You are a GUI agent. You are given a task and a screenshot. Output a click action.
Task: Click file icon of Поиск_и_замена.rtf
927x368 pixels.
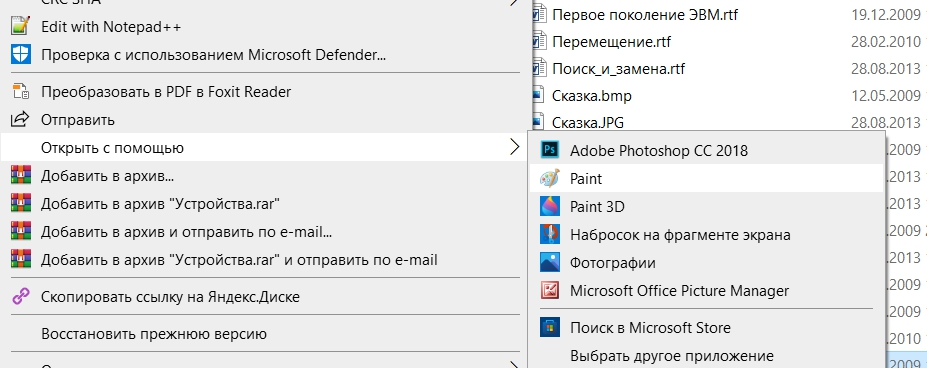(x=539, y=69)
